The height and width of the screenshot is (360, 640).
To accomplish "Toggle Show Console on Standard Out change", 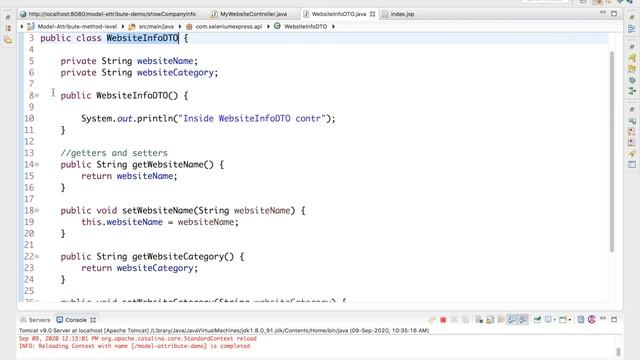I will pyautogui.click(x=512, y=320).
